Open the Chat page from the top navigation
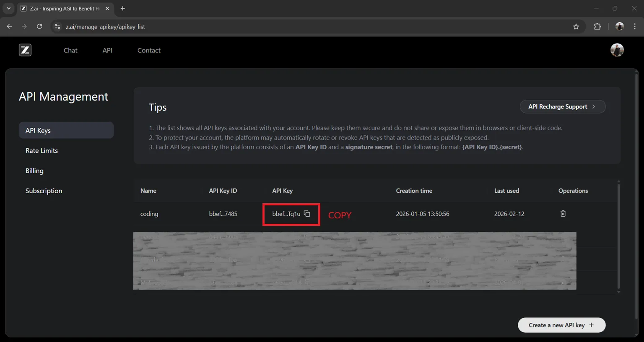Image resolution: width=644 pixels, height=342 pixels. [x=70, y=50]
